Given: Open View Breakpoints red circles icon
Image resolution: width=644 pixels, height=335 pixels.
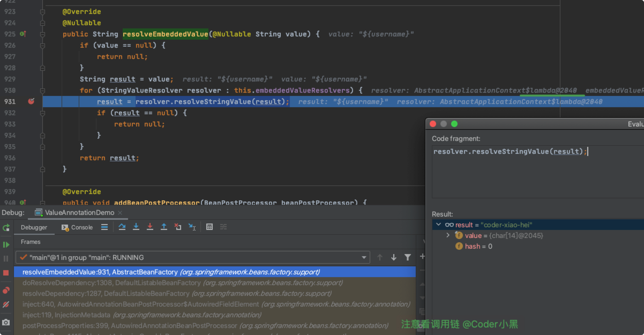Looking at the screenshot, I should click(6, 290).
